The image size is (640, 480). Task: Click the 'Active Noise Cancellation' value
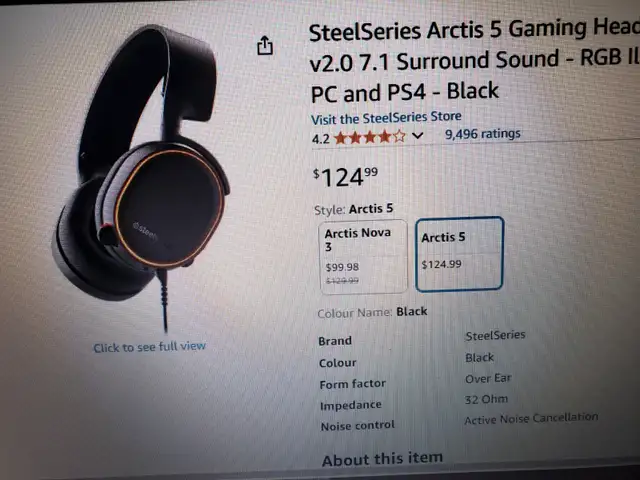point(531,418)
